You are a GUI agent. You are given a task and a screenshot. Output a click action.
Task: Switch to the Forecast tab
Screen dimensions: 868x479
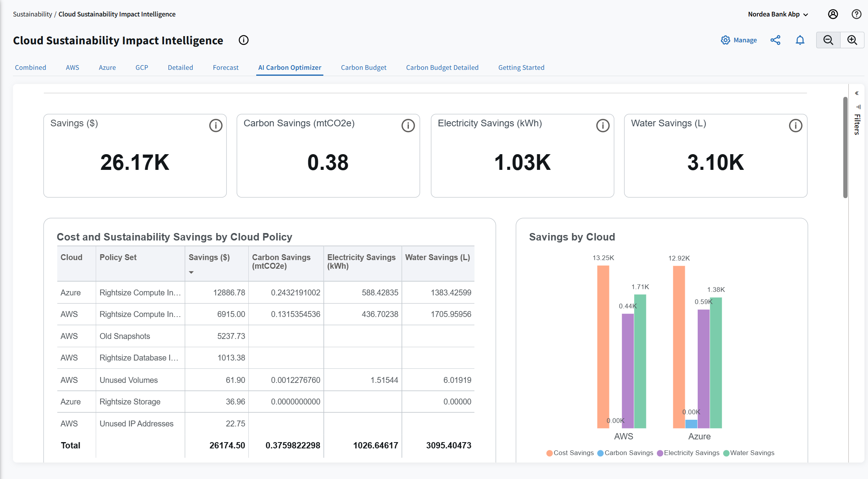click(x=226, y=67)
